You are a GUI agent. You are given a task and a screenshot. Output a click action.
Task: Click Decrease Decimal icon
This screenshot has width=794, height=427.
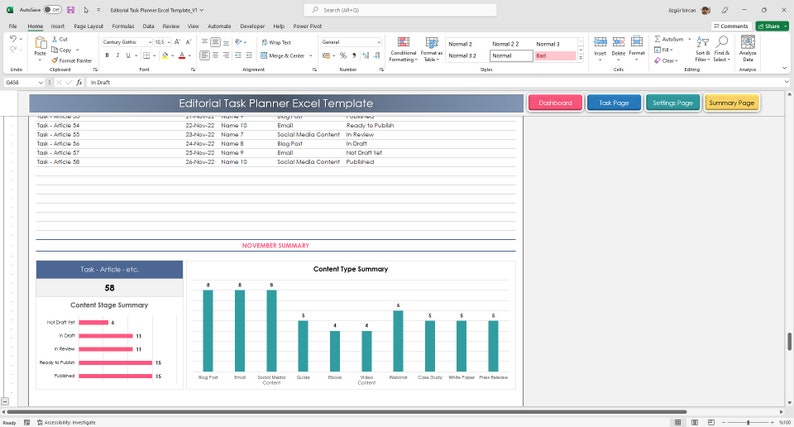(377, 56)
